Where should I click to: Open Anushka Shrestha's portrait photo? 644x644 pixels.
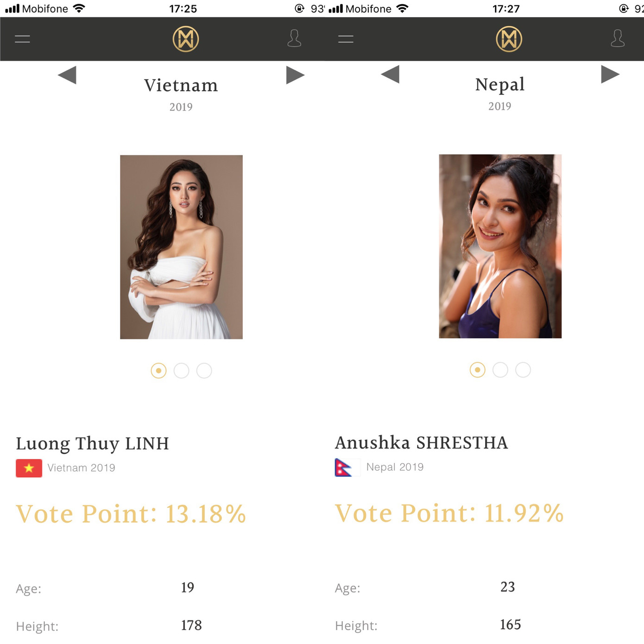500,246
